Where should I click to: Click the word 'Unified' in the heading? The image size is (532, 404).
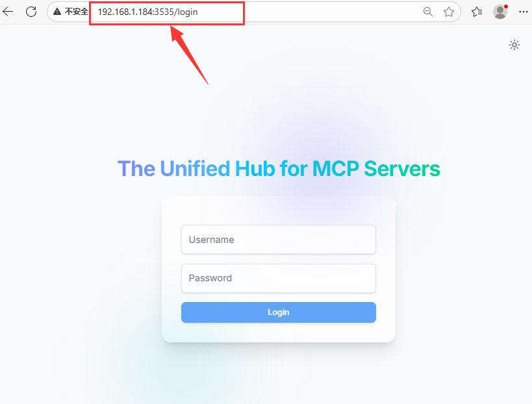pos(195,169)
